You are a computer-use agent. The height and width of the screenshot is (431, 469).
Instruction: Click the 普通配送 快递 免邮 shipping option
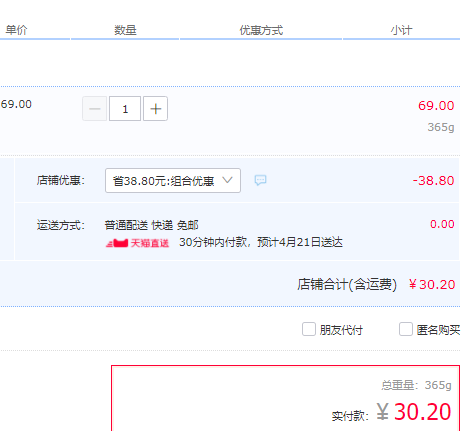tap(152, 225)
